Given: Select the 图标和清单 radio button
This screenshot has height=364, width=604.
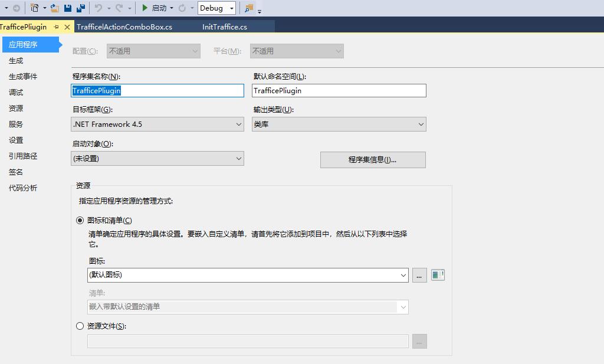Looking at the screenshot, I should (x=80, y=220).
